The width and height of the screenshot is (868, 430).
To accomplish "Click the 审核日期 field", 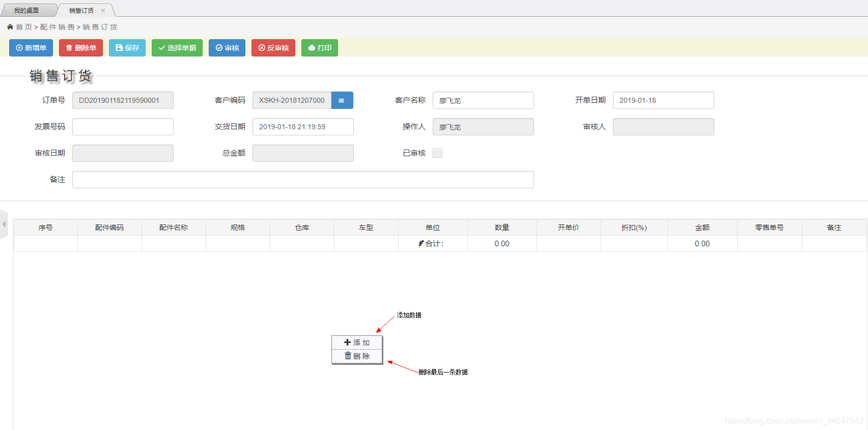I will [x=123, y=153].
